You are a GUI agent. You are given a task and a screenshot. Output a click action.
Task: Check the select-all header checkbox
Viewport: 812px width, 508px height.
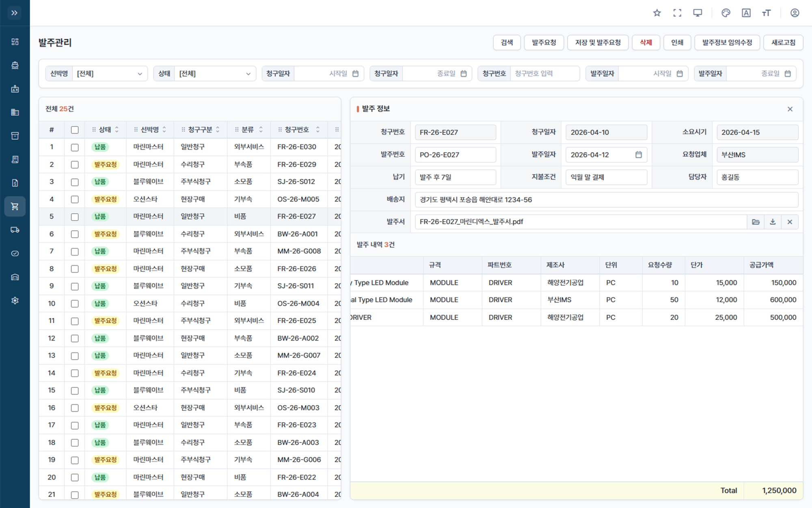coord(75,130)
